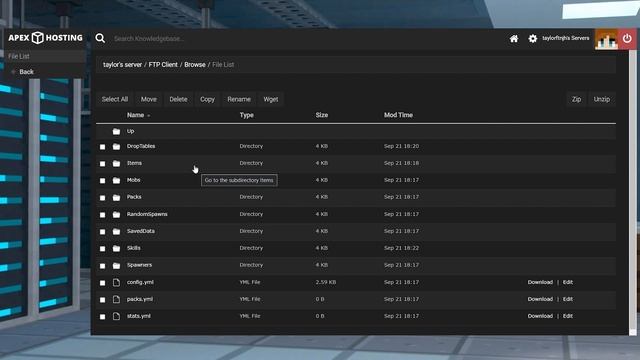Sort by the Name column header

136,115
